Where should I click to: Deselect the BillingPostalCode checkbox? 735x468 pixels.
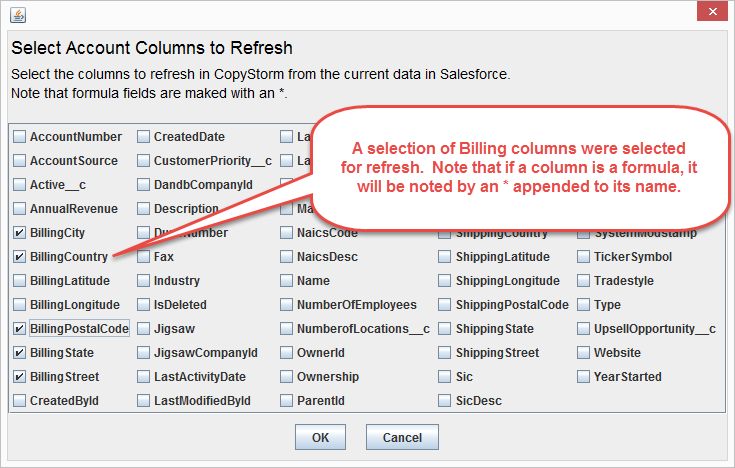point(19,329)
